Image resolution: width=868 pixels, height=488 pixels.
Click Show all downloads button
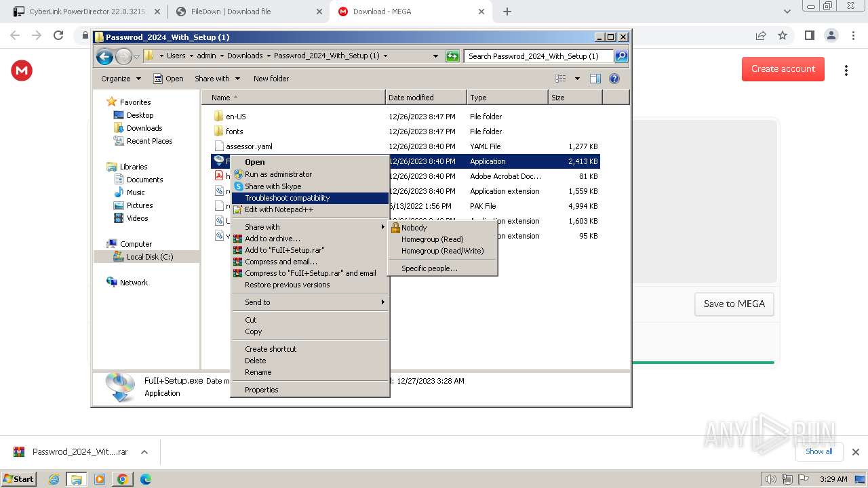point(818,451)
